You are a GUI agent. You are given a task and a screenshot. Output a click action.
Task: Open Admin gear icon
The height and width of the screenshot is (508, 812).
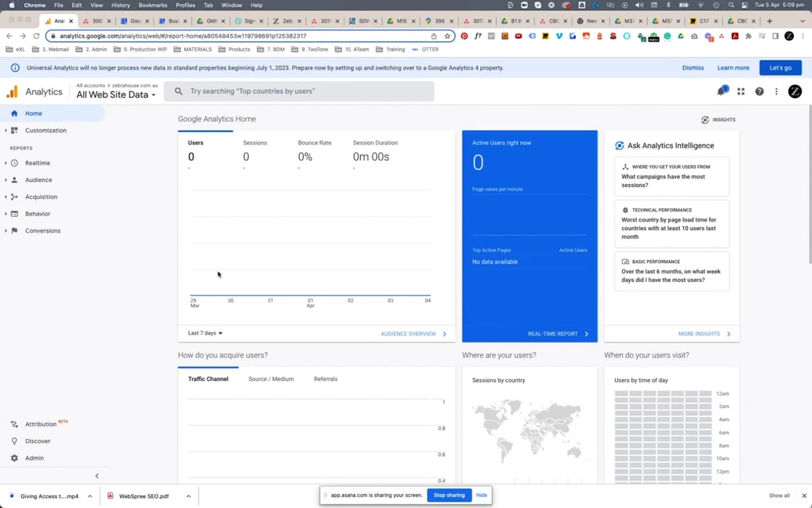point(15,458)
